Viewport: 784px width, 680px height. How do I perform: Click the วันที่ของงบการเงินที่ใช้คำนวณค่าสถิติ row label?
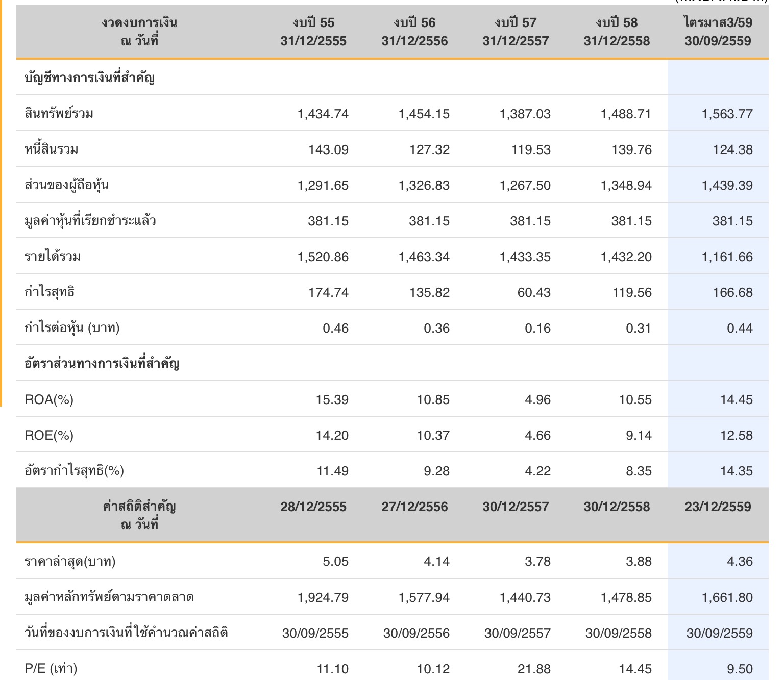click(x=126, y=633)
